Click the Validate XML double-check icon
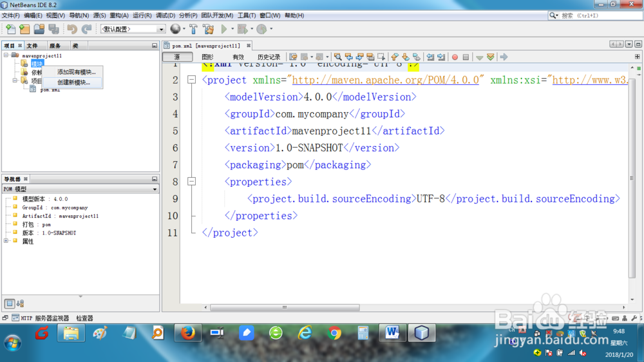644x362 pixels. click(x=490, y=57)
